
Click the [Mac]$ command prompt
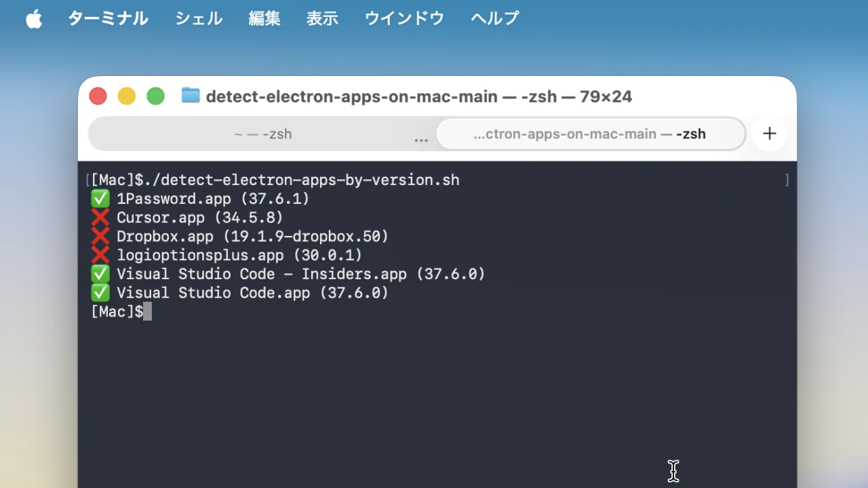pyautogui.click(x=119, y=311)
